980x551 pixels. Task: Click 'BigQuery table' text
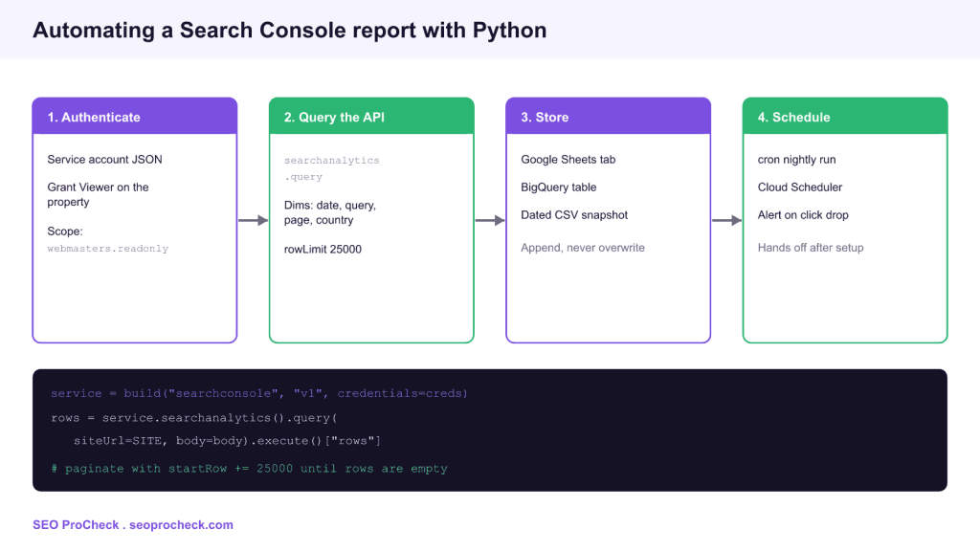point(558,187)
